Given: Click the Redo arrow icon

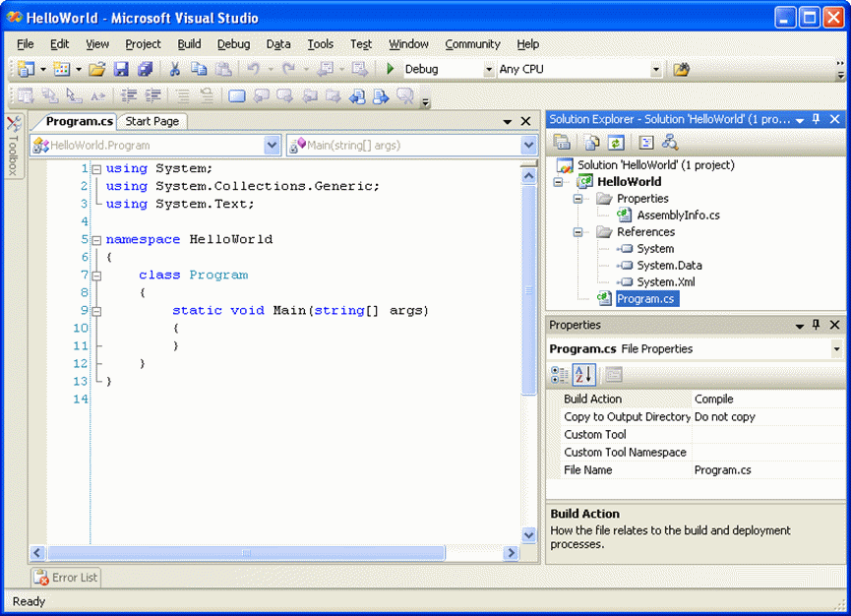Looking at the screenshot, I should click(288, 69).
